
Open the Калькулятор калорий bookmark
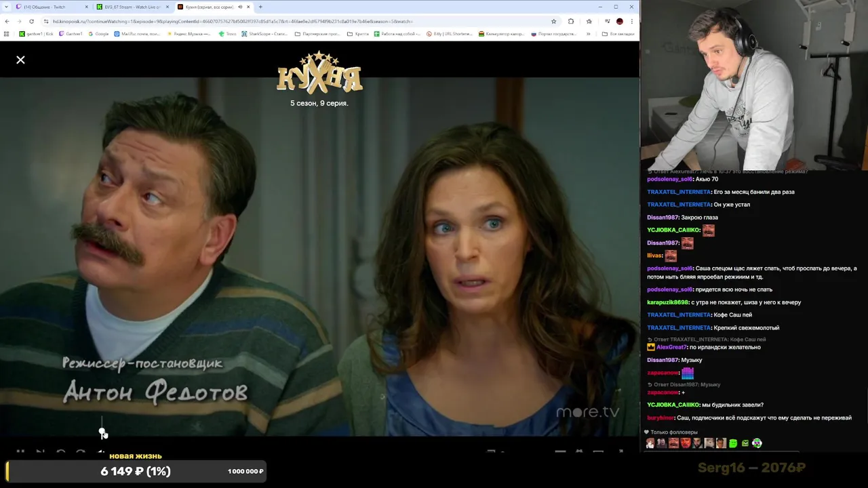501,33
